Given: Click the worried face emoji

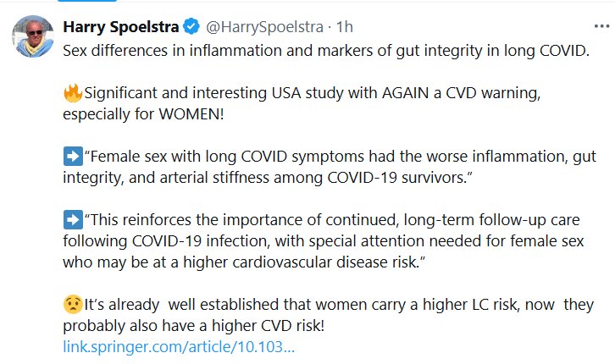Looking at the screenshot, I should click(73, 304).
